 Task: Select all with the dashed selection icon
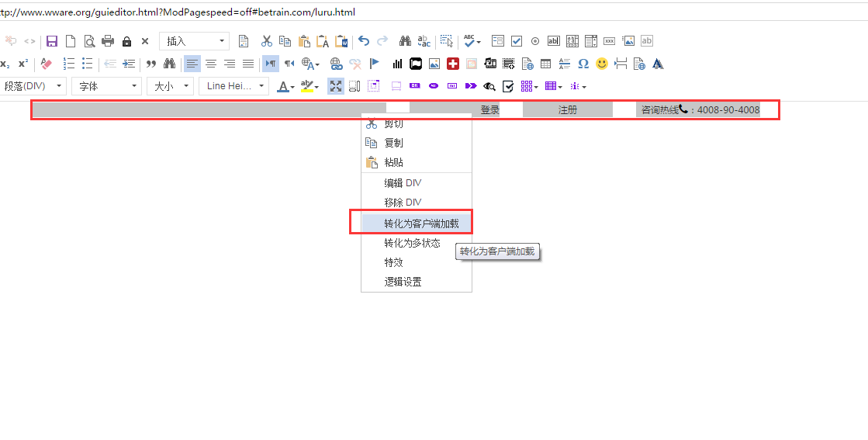447,41
